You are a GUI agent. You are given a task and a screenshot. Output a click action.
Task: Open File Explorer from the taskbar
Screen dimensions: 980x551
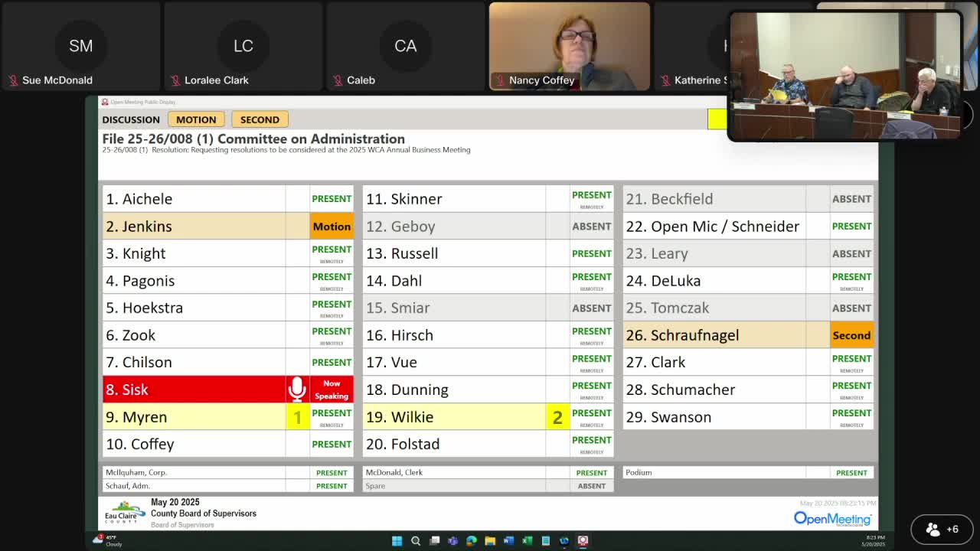coord(490,541)
